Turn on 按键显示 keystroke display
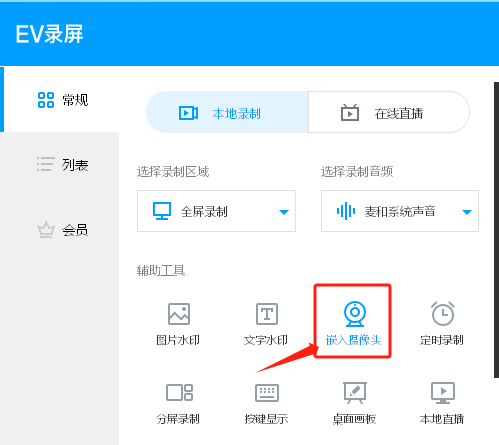This screenshot has width=499, height=445. (x=266, y=404)
